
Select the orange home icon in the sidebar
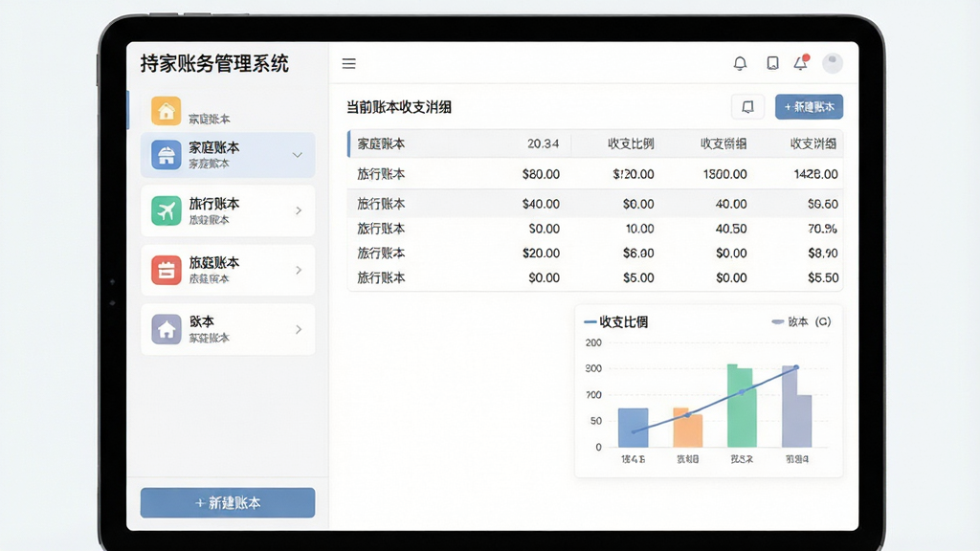tap(166, 111)
